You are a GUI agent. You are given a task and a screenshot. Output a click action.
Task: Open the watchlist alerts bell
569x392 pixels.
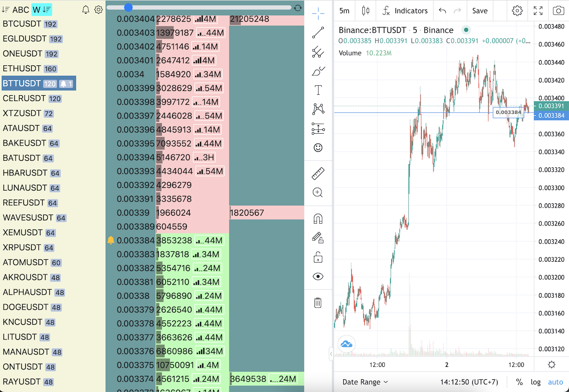(86, 9)
